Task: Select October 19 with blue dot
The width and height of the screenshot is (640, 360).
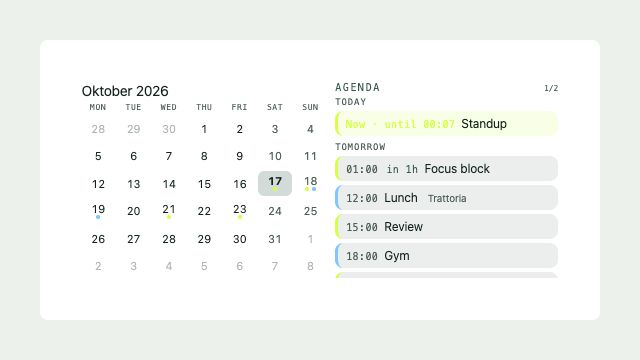Action: [x=98, y=211]
